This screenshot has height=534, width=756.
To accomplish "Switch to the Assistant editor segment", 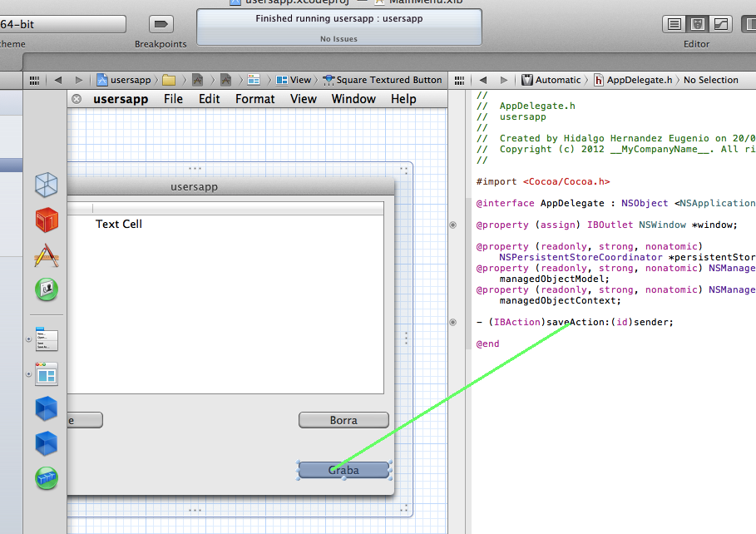I will tap(697, 23).
